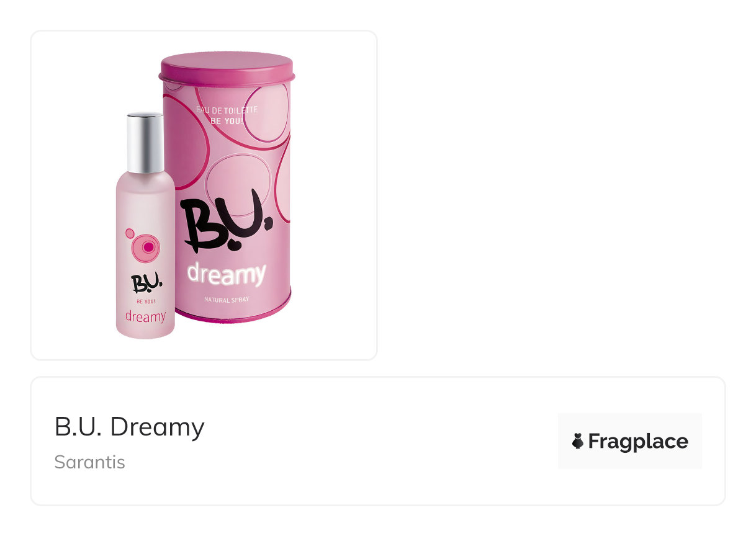Click the Fragplace wordmark text
The image size is (756, 536).
(638, 441)
